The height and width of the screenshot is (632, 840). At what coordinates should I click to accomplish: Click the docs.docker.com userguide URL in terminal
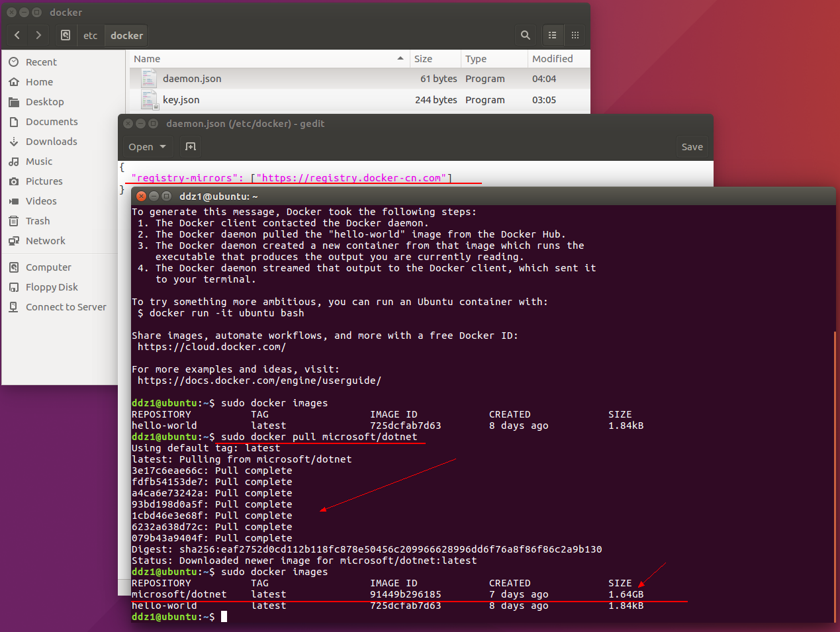pos(259,381)
